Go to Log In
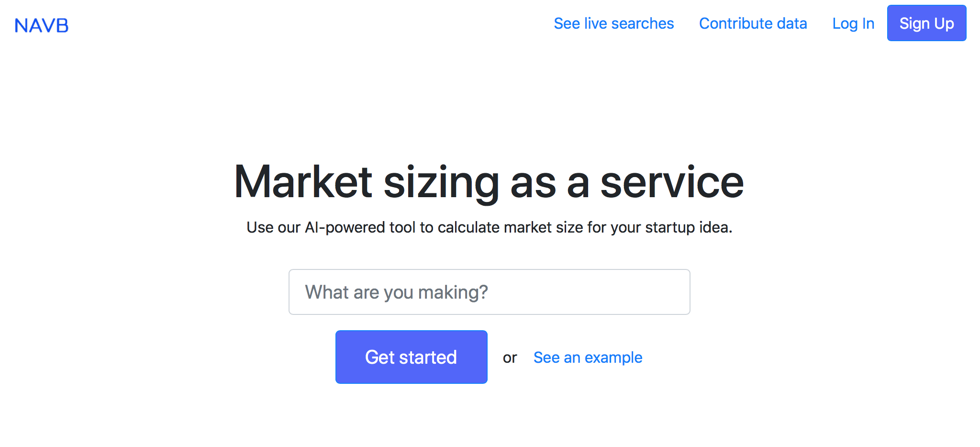The height and width of the screenshot is (447, 980). tap(853, 23)
